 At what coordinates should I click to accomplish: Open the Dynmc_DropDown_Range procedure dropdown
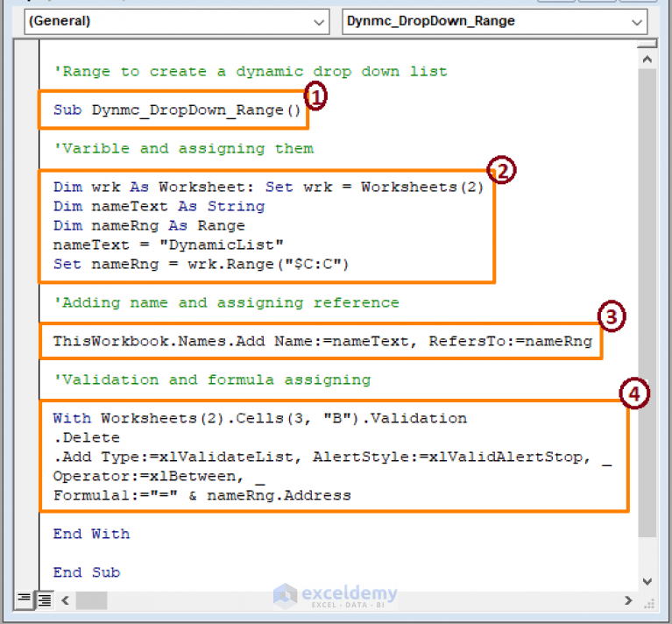(x=494, y=21)
